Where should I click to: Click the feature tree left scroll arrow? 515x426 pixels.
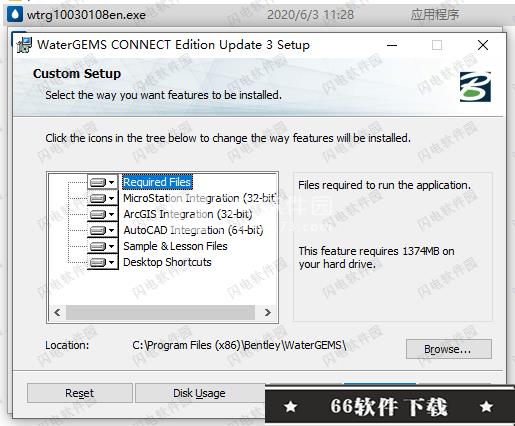click(57, 312)
